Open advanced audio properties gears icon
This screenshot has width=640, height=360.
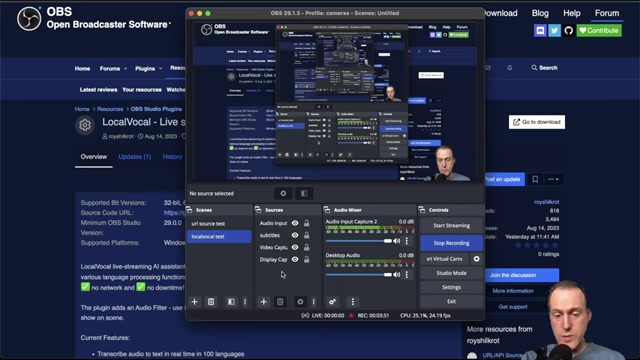[x=332, y=302]
